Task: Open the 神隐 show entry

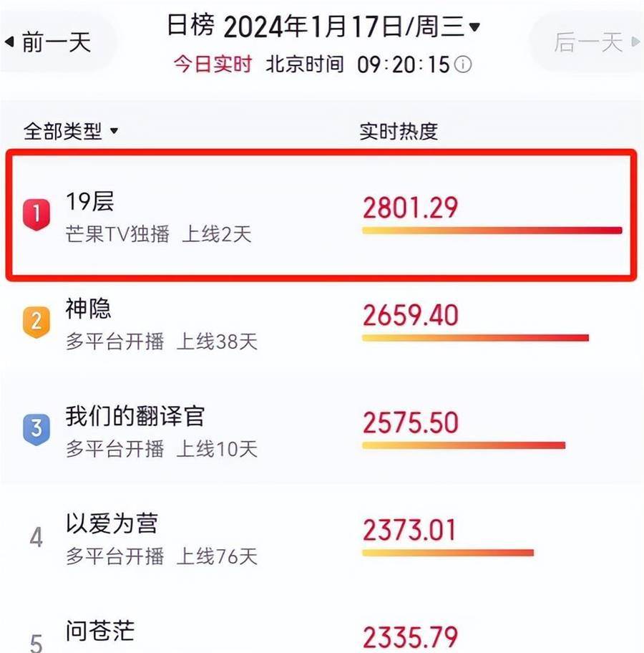Action: 321,323
